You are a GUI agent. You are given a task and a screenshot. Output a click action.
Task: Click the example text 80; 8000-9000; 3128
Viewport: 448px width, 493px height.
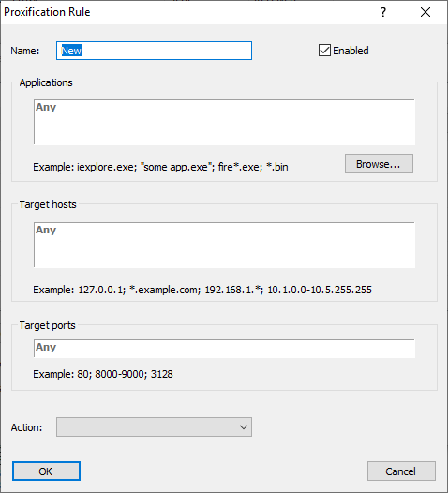pos(126,374)
